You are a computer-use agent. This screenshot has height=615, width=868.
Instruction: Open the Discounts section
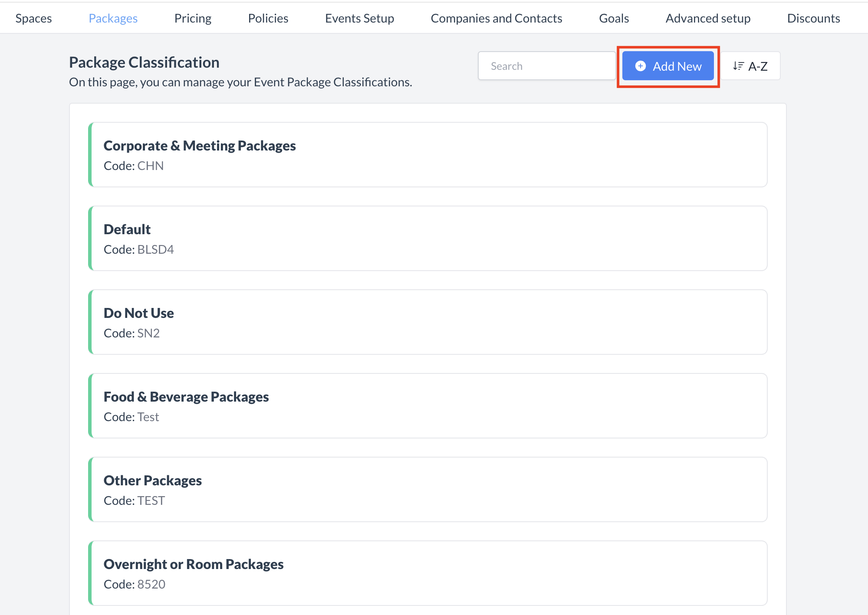(813, 18)
